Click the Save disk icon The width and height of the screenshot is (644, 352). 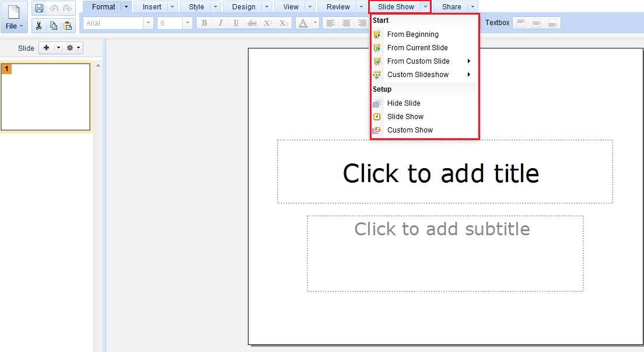pos(39,8)
